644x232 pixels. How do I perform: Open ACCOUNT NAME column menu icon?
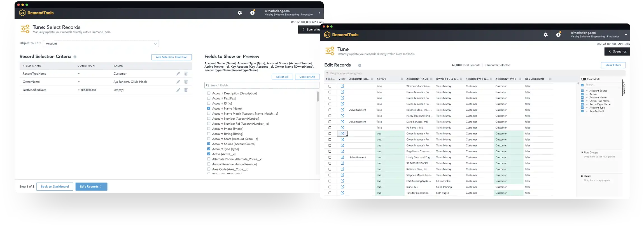[x=431, y=79]
